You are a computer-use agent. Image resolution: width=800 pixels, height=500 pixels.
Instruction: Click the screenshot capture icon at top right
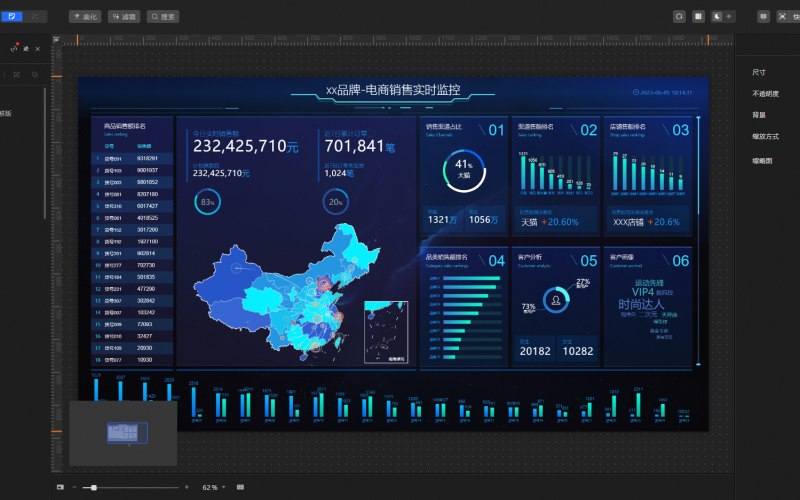pos(782,16)
